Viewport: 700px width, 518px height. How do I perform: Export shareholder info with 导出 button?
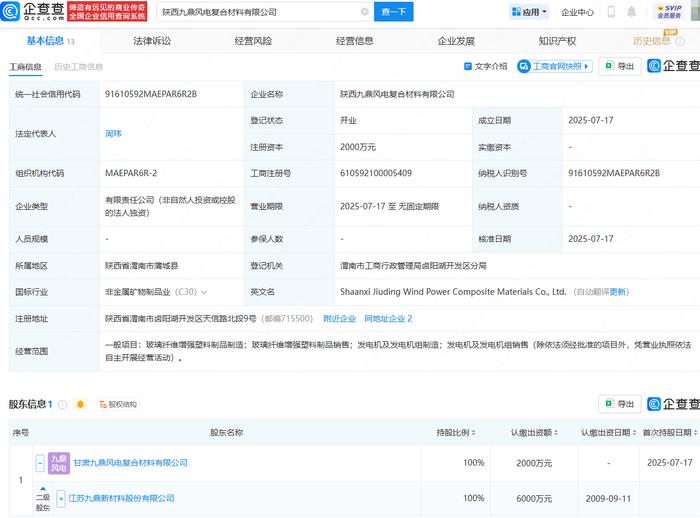coord(620,404)
